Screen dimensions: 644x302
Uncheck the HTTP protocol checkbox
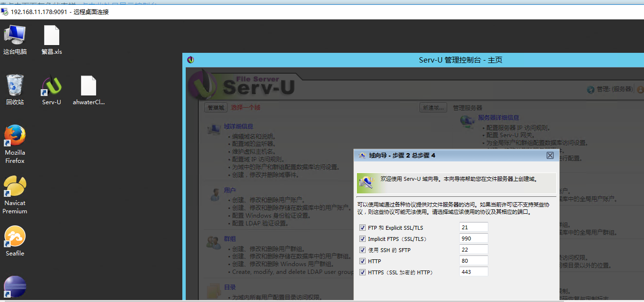click(362, 261)
